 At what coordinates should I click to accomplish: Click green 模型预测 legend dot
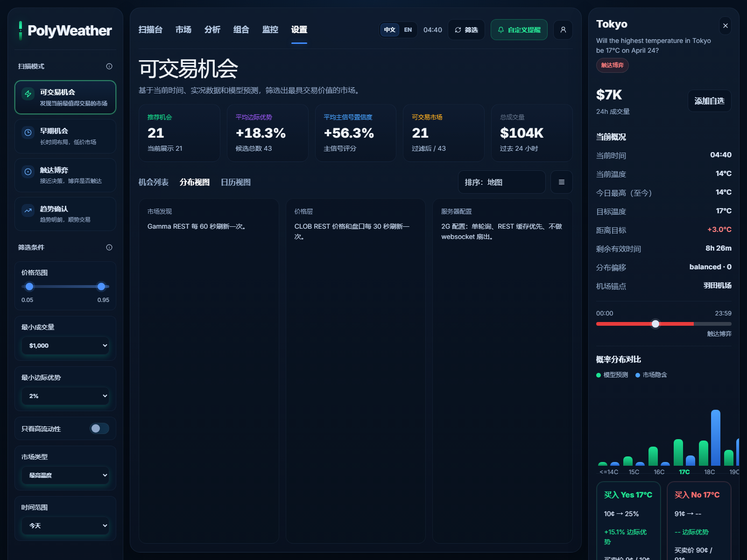599,375
